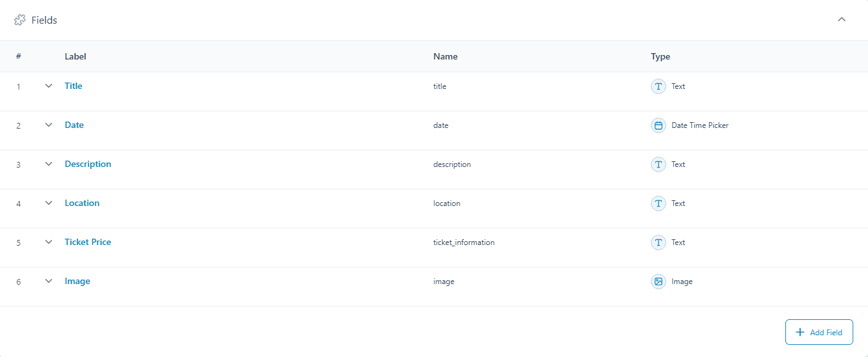The width and height of the screenshot is (868, 357).
Task: Click the "Text" type label in Location row
Action: click(x=678, y=203)
